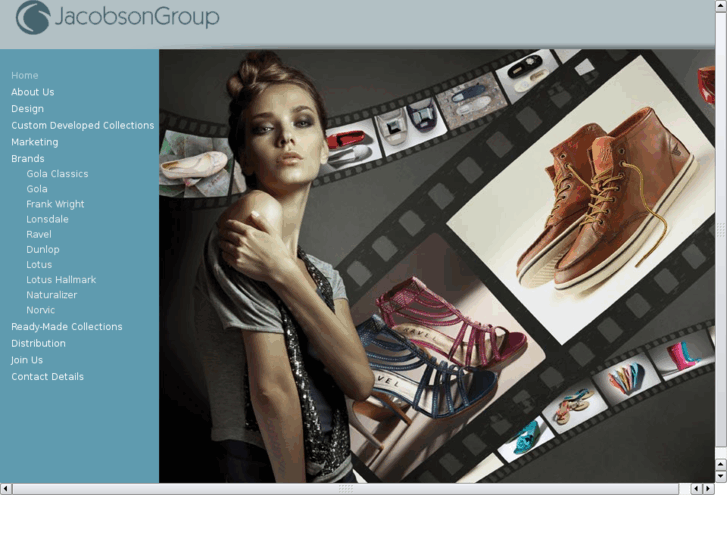Click the JacobsonGroup wordmark text
The width and height of the screenshot is (727, 545).
(137, 17)
